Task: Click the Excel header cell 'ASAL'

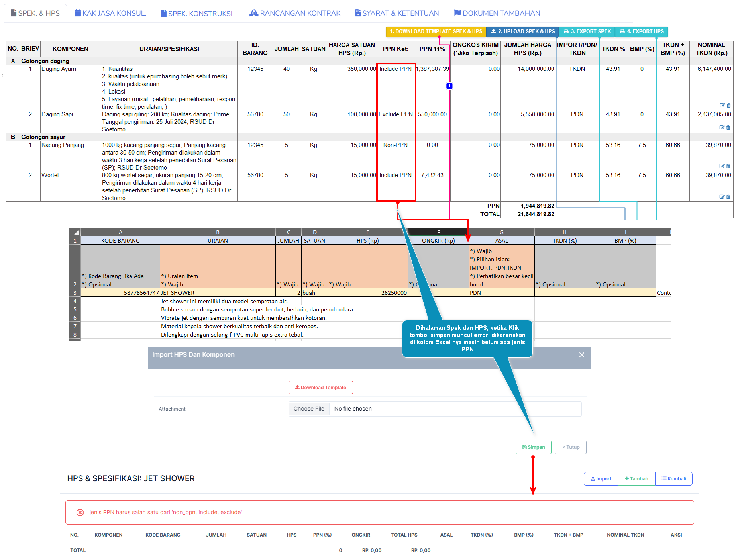Action: pos(502,241)
